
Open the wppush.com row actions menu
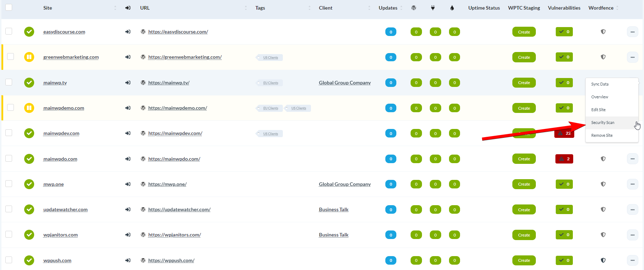click(632, 260)
